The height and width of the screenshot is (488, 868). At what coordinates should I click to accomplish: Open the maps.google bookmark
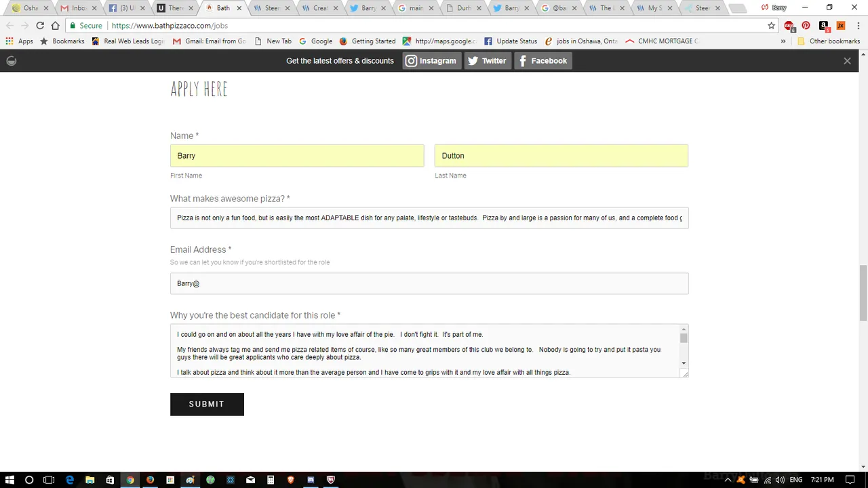coord(439,41)
